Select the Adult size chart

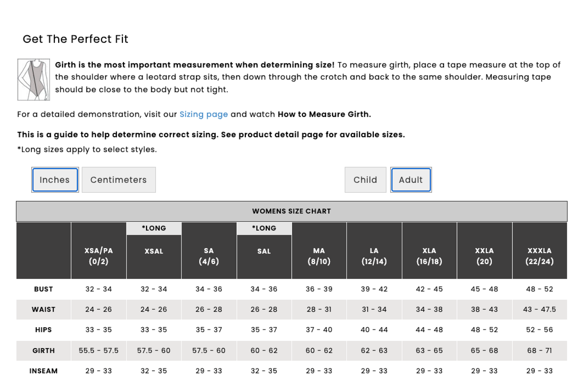[411, 180]
